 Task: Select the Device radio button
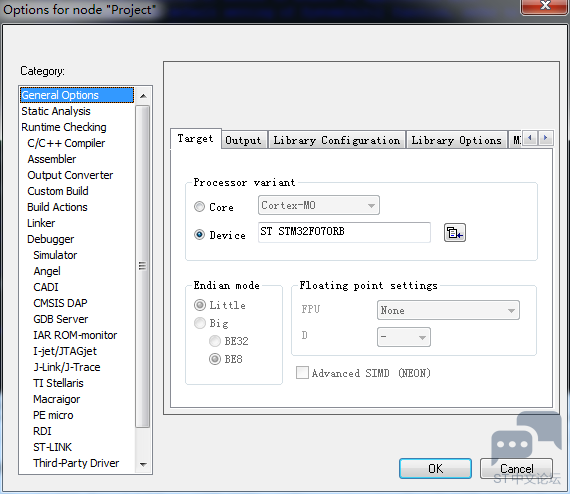199,234
